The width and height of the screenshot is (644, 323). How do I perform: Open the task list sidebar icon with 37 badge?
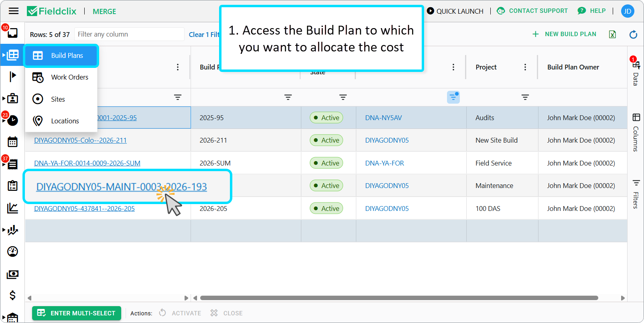click(x=13, y=164)
